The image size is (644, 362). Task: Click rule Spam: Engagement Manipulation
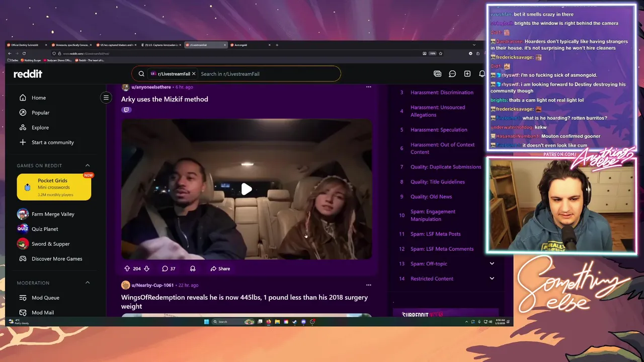[433, 215]
